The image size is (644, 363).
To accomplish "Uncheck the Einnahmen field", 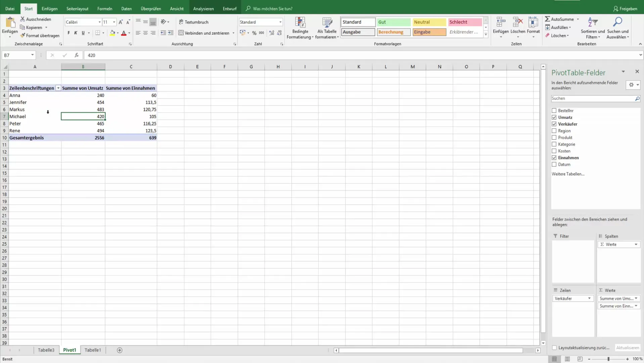I will click(554, 158).
